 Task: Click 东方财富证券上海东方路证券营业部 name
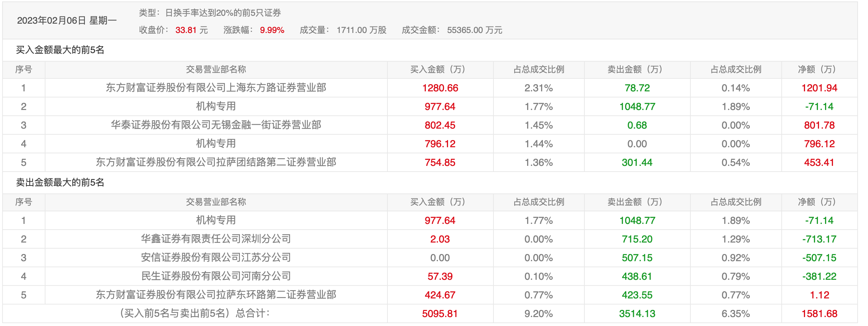[x=216, y=88]
